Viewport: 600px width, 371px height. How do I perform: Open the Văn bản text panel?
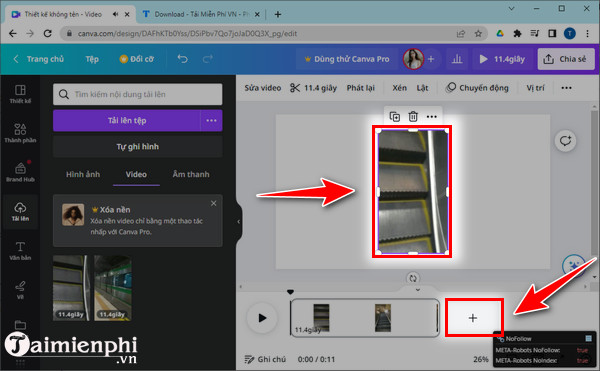[x=20, y=251]
